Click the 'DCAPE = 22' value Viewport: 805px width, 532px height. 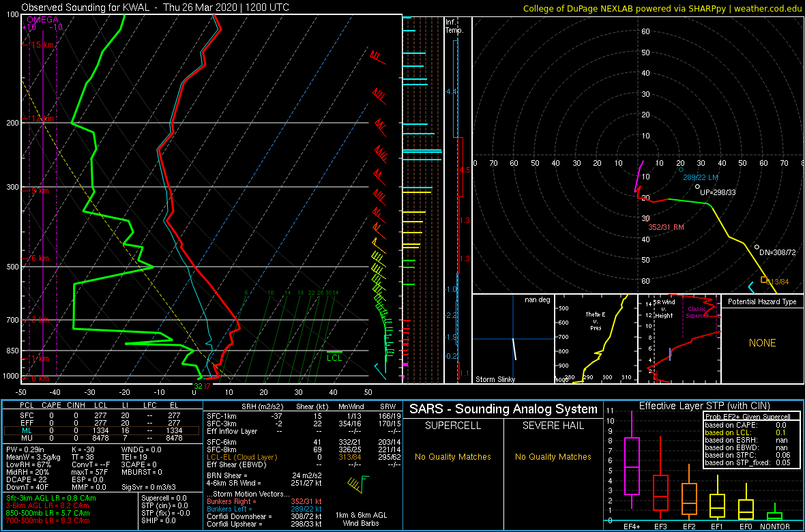[26, 479]
